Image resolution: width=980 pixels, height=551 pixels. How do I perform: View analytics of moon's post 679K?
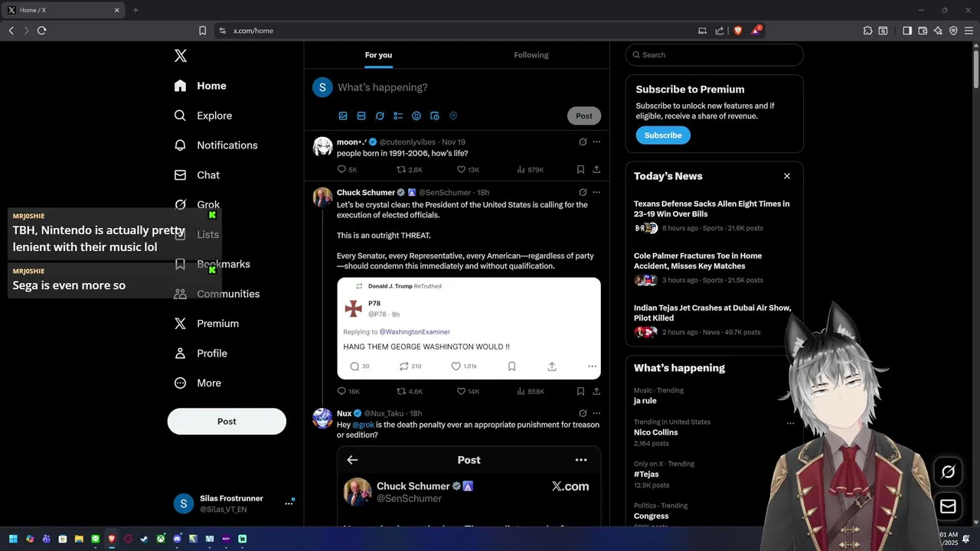(530, 170)
